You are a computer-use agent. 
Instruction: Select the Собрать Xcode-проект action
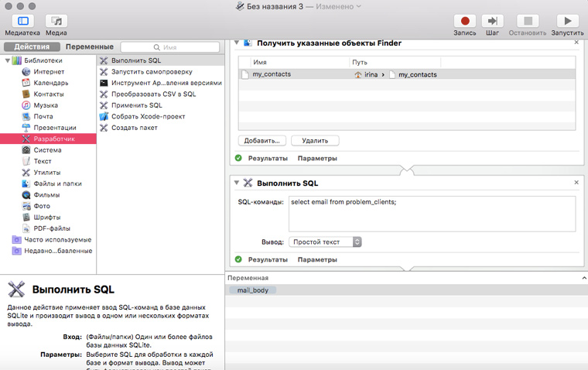[x=148, y=116]
